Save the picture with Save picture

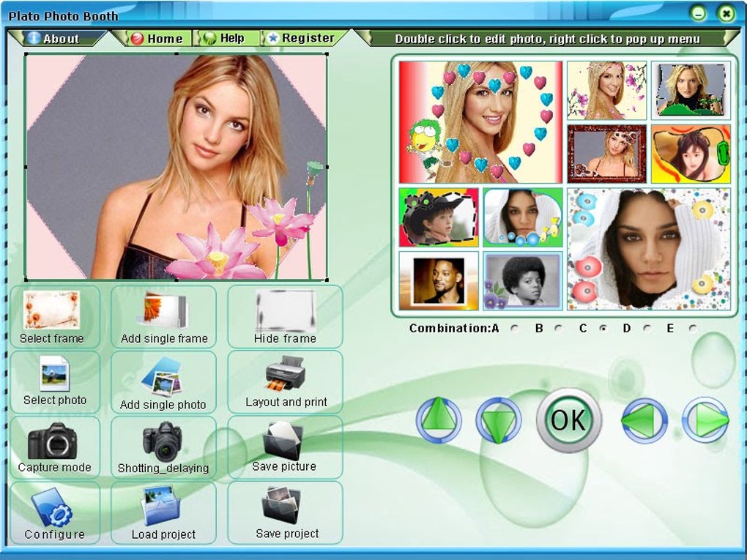tap(285, 447)
